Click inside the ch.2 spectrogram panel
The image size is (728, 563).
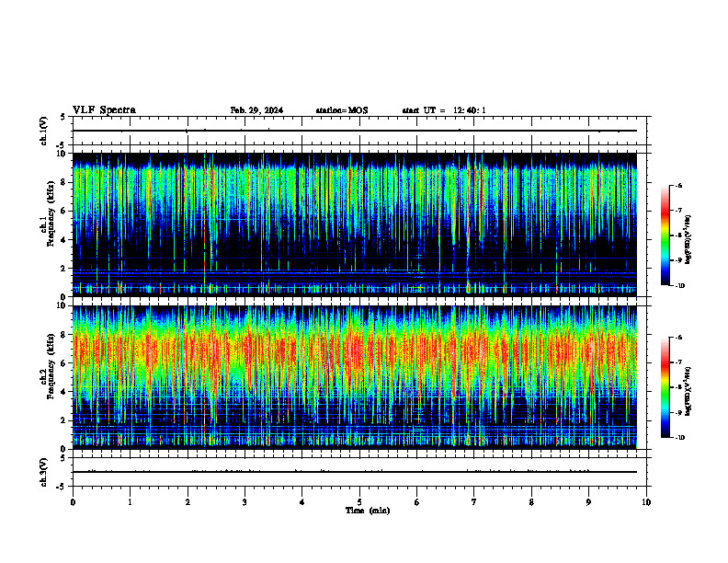(355, 377)
